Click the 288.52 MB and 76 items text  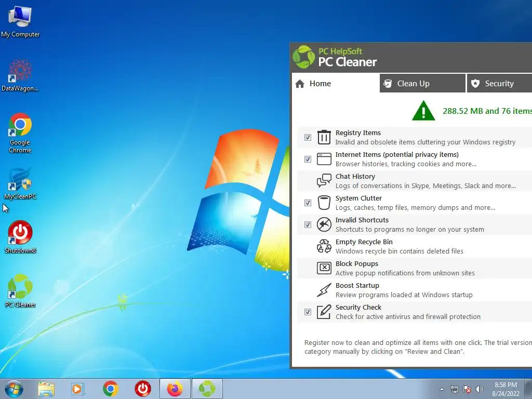click(487, 111)
